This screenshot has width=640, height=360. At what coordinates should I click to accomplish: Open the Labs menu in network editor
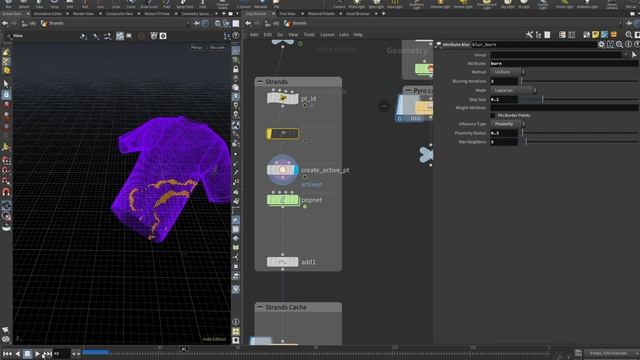pyautogui.click(x=344, y=35)
